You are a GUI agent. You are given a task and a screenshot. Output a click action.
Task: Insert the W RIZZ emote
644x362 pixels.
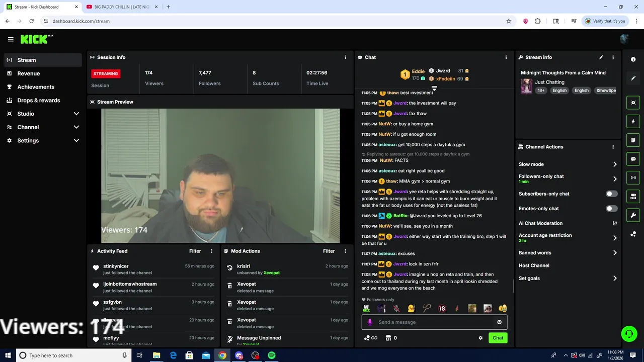click(x=366, y=309)
